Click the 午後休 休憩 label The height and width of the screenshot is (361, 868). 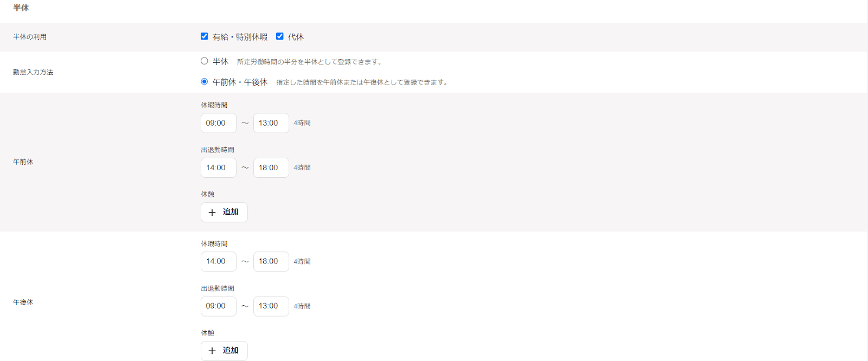click(x=208, y=333)
